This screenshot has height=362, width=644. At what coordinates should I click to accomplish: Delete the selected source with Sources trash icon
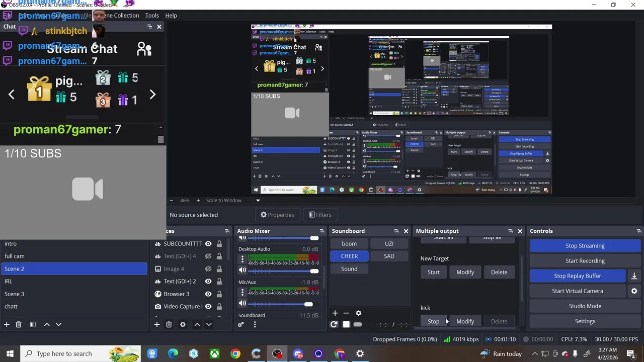click(169, 325)
